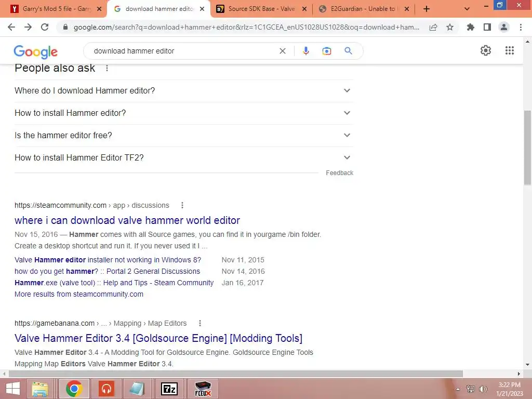
Task: Open the People also ask options menu
Action: coord(107,68)
